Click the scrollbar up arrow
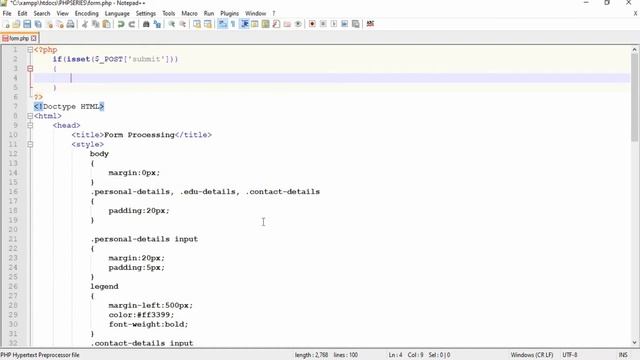Screen dimensions: 640x360 click(x=634, y=49)
